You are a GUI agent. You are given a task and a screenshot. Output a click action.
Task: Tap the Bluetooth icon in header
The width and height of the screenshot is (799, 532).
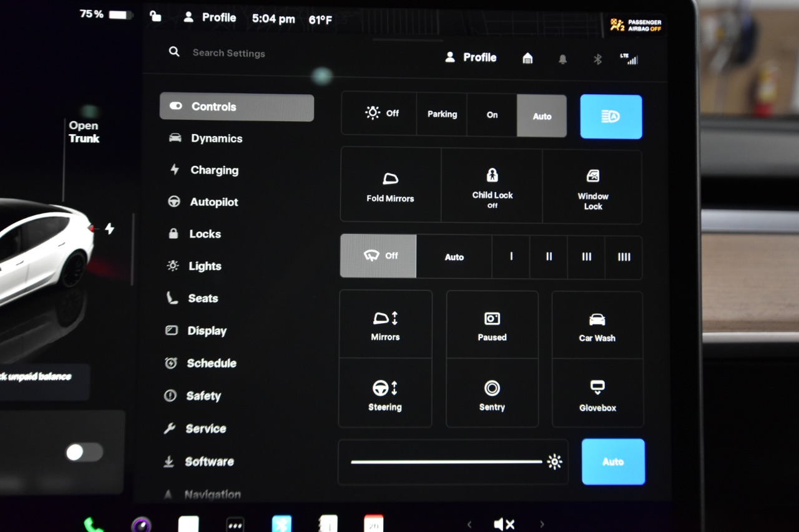597,59
